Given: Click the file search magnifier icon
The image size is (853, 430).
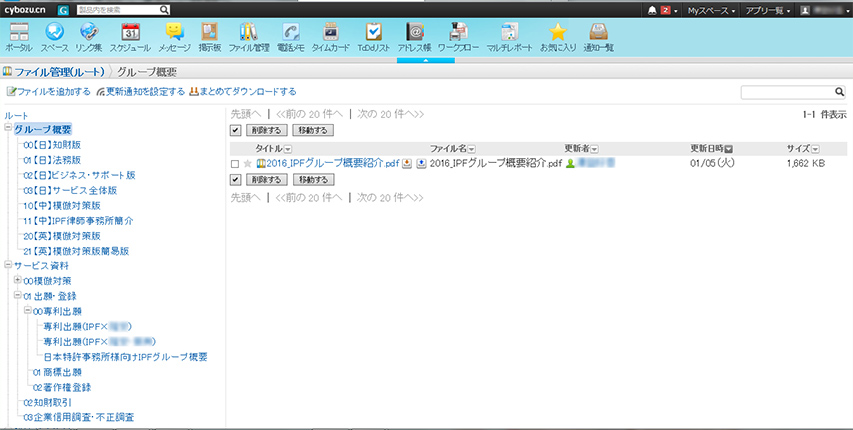Looking at the screenshot, I should click(x=839, y=92).
